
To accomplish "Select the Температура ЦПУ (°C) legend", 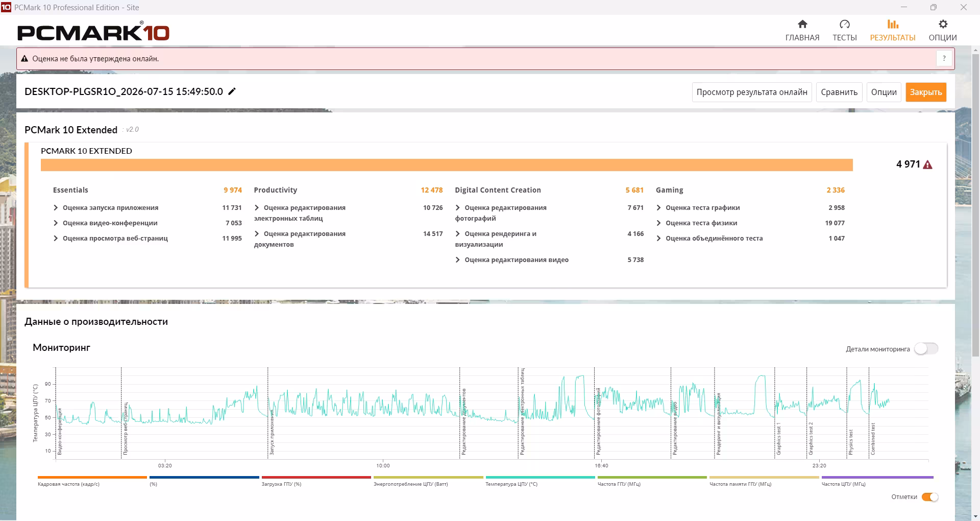I will click(x=541, y=481).
